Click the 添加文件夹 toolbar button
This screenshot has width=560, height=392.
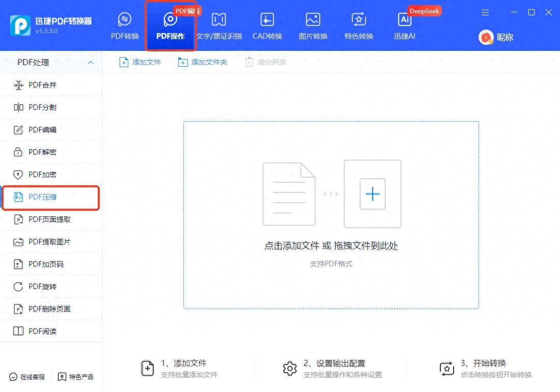point(203,62)
